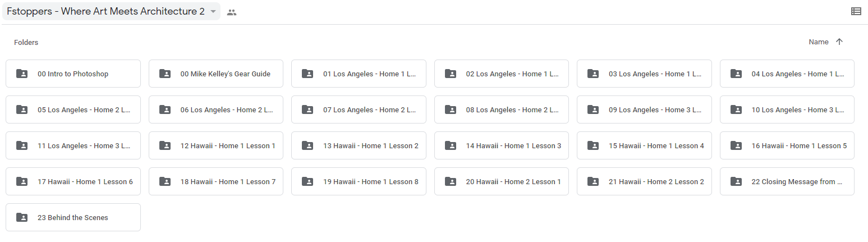
Task: Open the Name sort options
Action: point(818,42)
